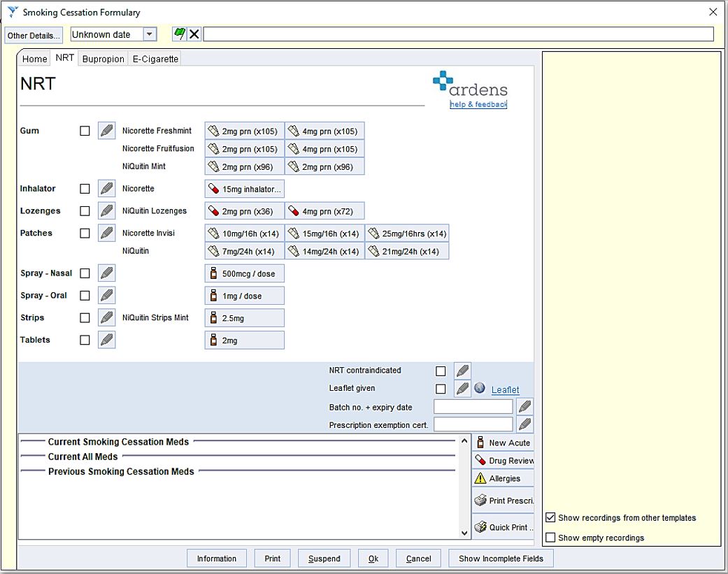Click pencil icon beside Leaflet given
This screenshot has height=574, width=728.
[x=462, y=389]
